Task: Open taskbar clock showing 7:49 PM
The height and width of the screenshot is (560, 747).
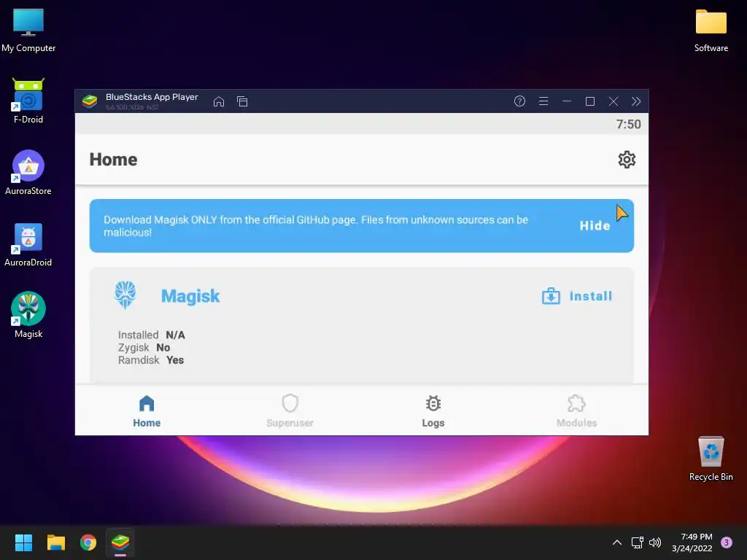Action: click(x=692, y=542)
